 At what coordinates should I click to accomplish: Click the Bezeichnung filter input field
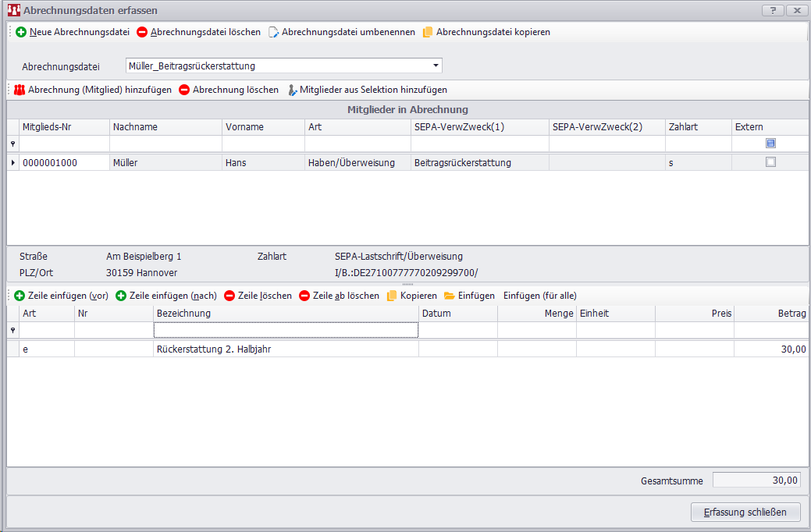[286, 331]
